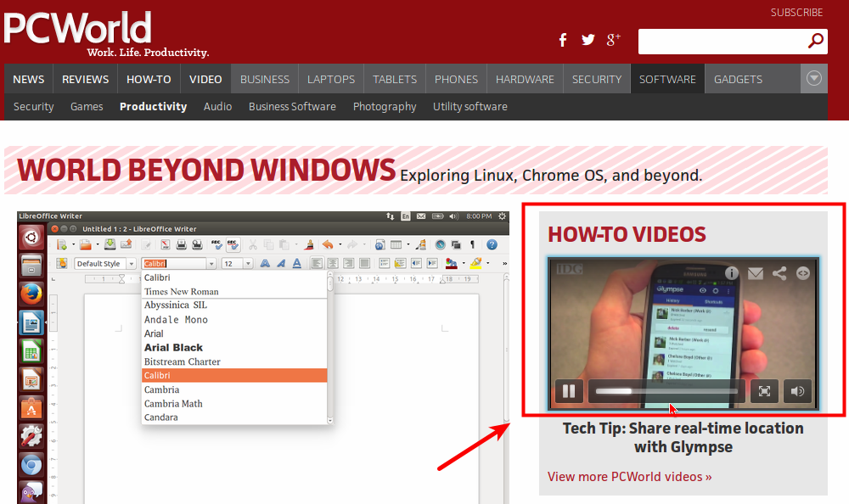Click the Ubuntu Dash home icon
This screenshot has height=504, width=849.
(31, 237)
